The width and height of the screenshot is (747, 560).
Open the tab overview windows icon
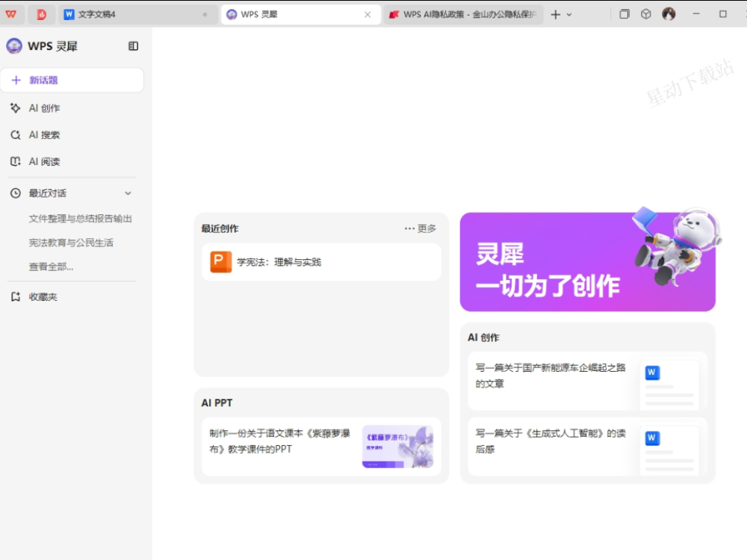[x=624, y=14]
